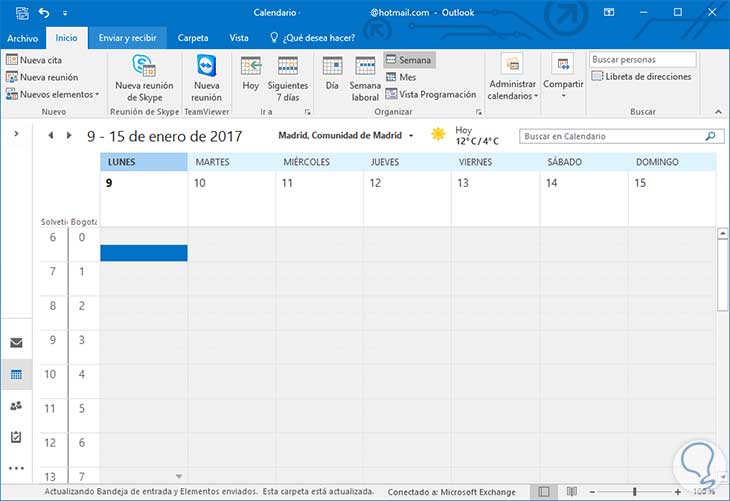
Task: Click Send/Receive quick access icon
Action: coord(22,13)
